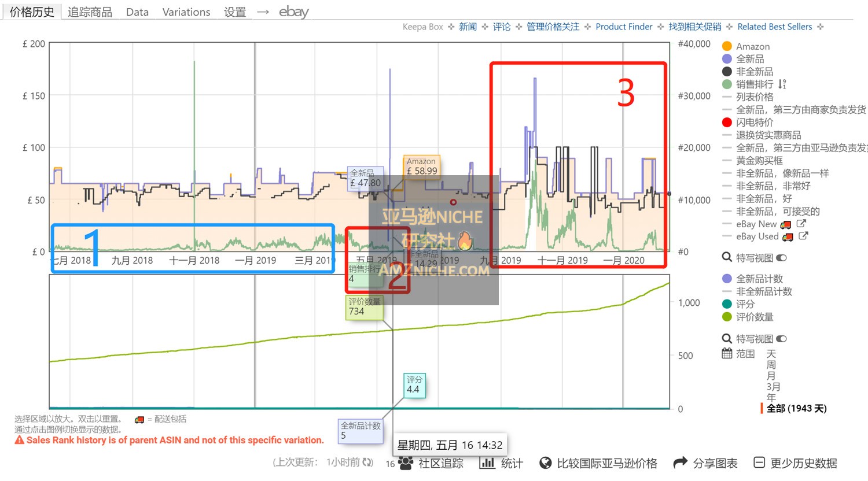Select the 天 range option
This screenshot has width=868, height=481.
771,354
